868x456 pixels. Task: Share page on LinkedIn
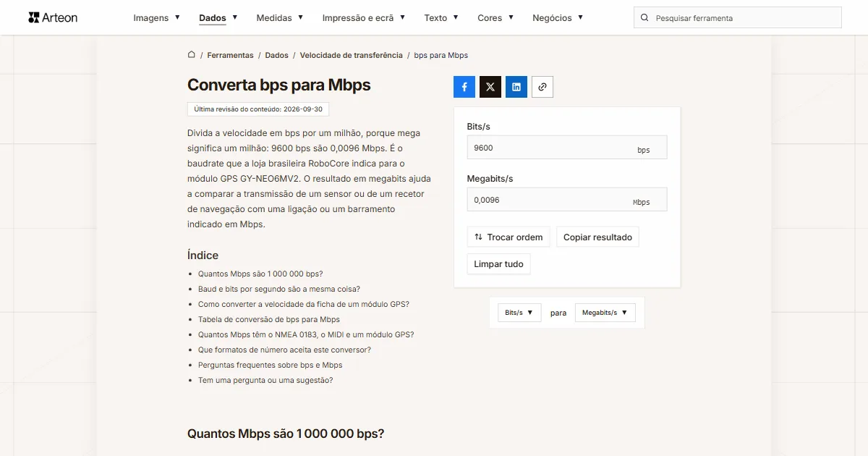pos(516,87)
